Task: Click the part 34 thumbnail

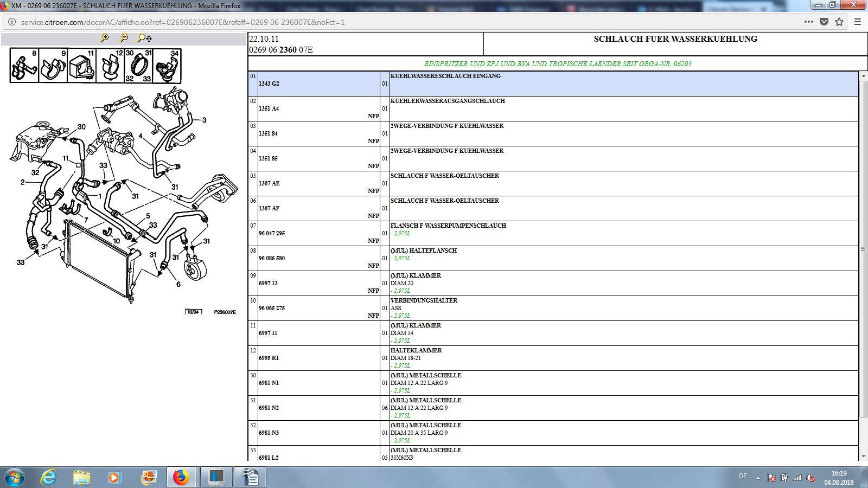Action: [167, 66]
